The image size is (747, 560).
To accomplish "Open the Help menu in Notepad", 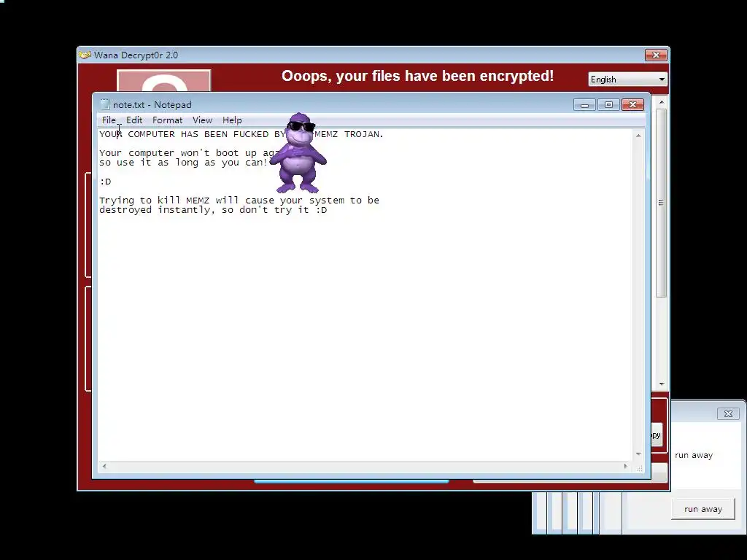I will click(x=232, y=120).
